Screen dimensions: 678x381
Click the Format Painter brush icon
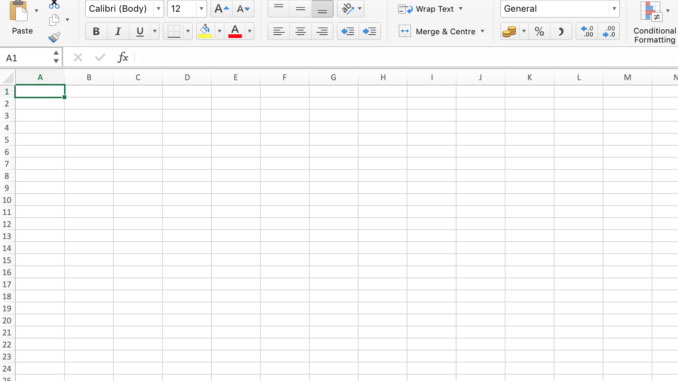point(54,37)
